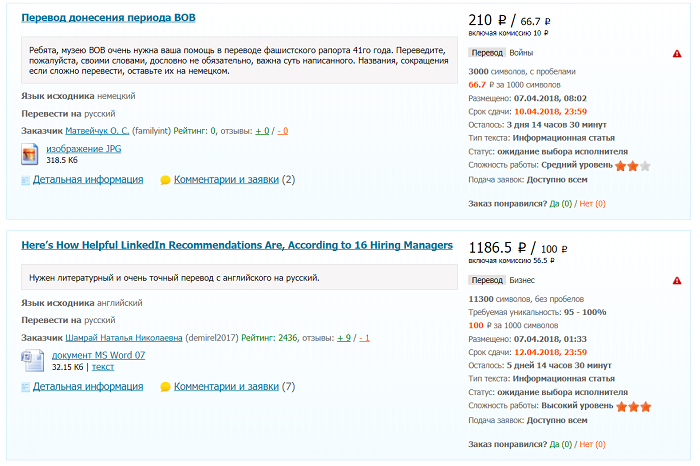Vote Да on the first order

[560, 204]
